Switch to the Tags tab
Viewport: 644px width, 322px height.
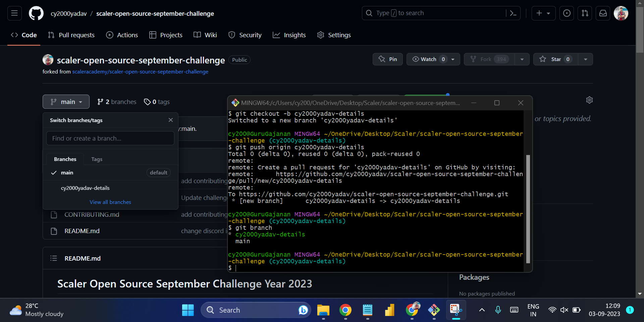[97, 159]
